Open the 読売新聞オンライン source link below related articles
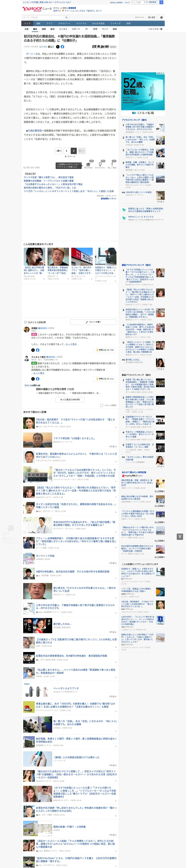The height and width of the screenshot is (868, 186). point(108,198)
